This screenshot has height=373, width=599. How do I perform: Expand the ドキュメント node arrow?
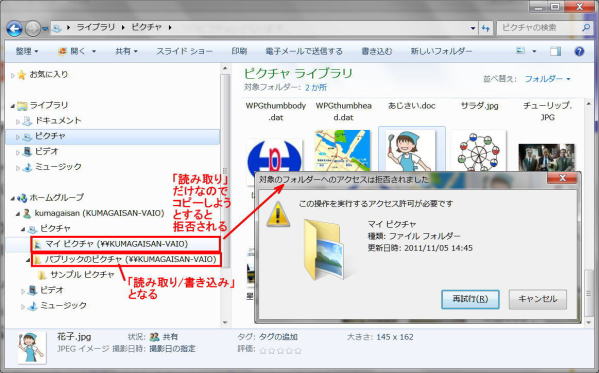click(18, 122)
